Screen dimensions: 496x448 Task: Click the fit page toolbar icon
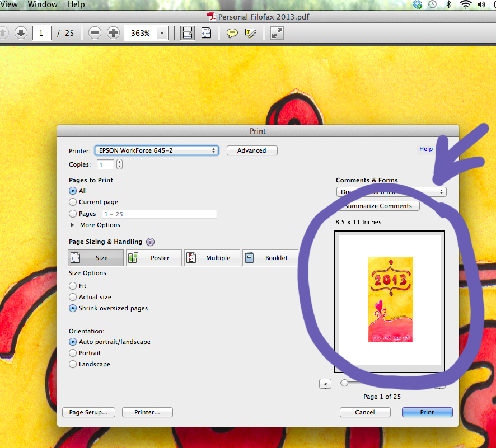[207, 33]
